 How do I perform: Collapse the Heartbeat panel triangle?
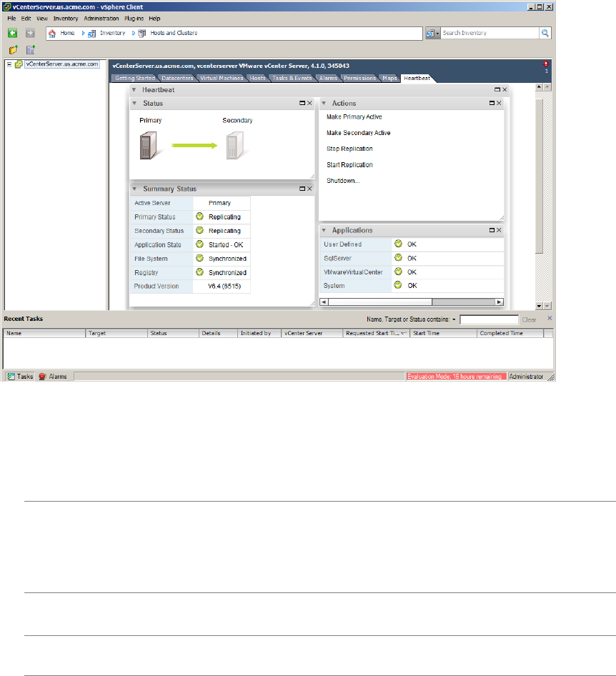[134, 89]
